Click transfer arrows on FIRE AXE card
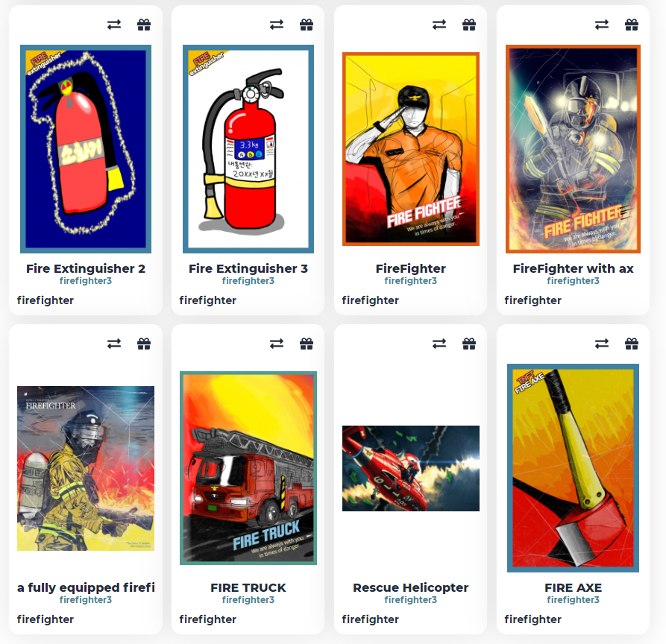Viewport: 666px width, 644px height. [602, 344]
